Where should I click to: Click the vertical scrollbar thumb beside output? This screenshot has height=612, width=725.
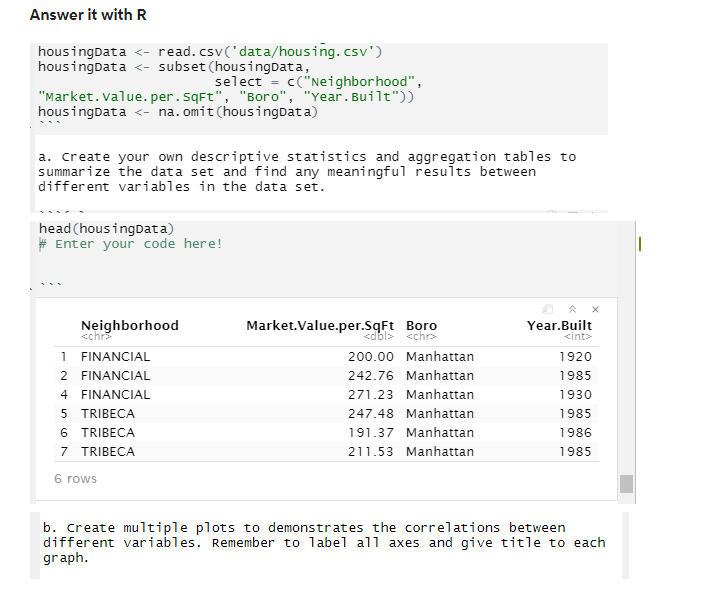click(x=626, y=484)
